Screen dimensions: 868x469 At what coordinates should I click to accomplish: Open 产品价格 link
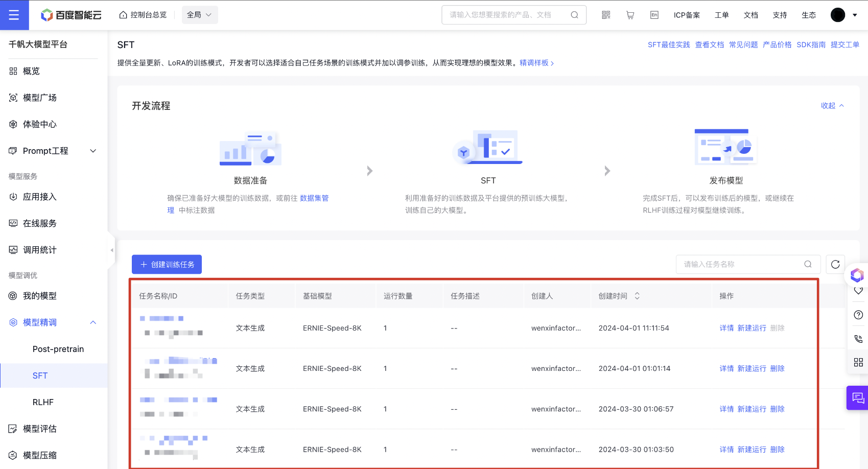point(777,45)
